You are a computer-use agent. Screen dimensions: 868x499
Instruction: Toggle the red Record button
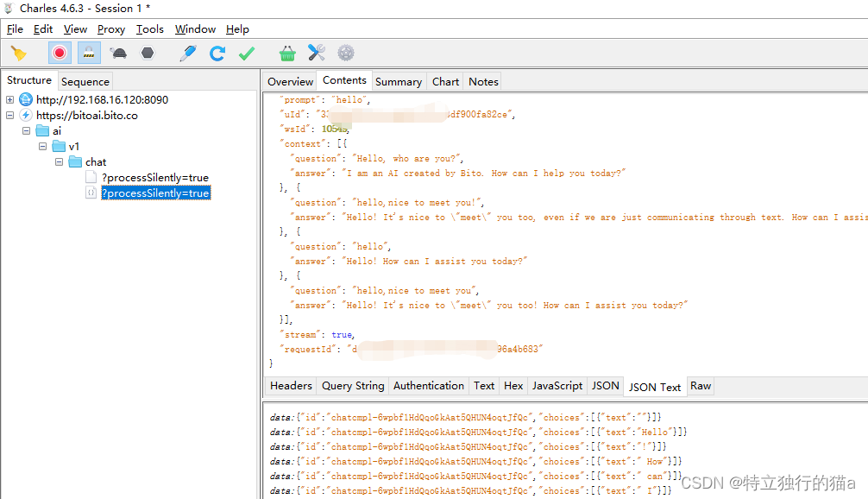[60, 54]
